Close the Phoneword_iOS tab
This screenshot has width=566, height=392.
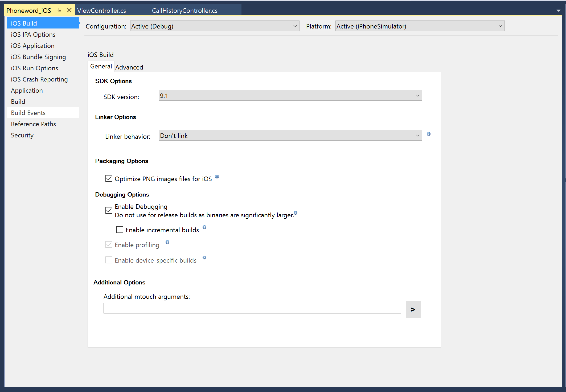click(x=69, y=10)
